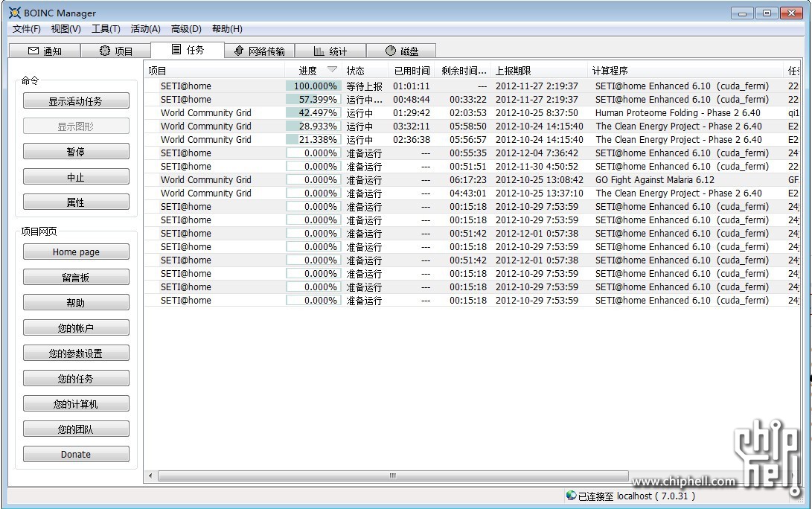Select the Human Proteome Folding task row

click(473, 113)
